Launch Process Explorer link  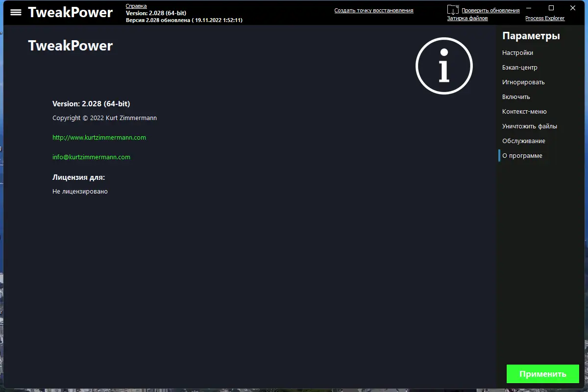click(545, 18)
